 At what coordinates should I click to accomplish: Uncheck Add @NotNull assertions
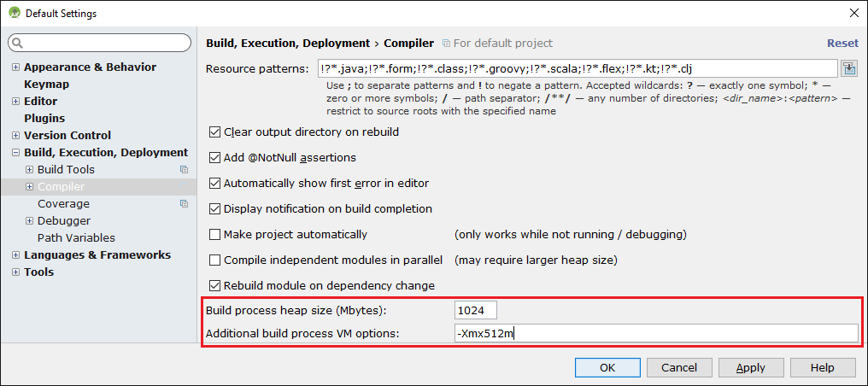[x=215, y=158]
